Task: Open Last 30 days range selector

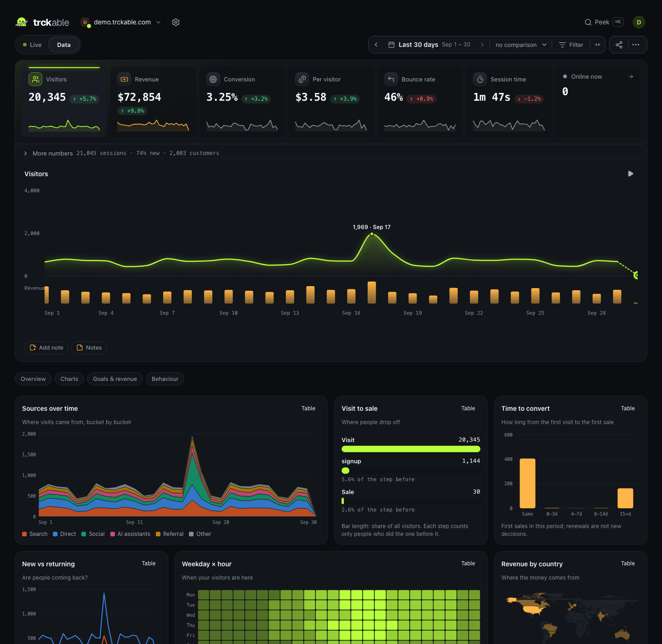Action: (x=429, y=45)
